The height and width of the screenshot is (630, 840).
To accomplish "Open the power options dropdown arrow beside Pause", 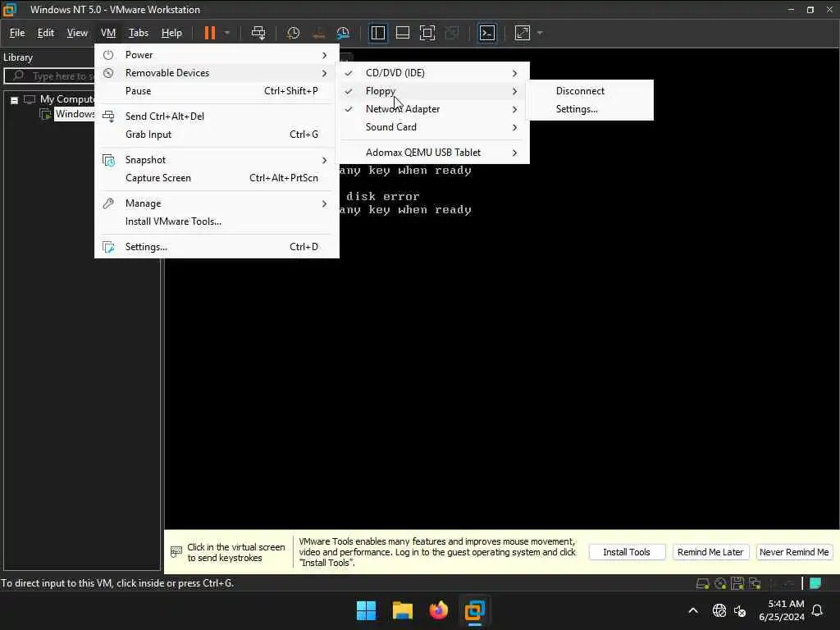I will click(x=227, y=33).
